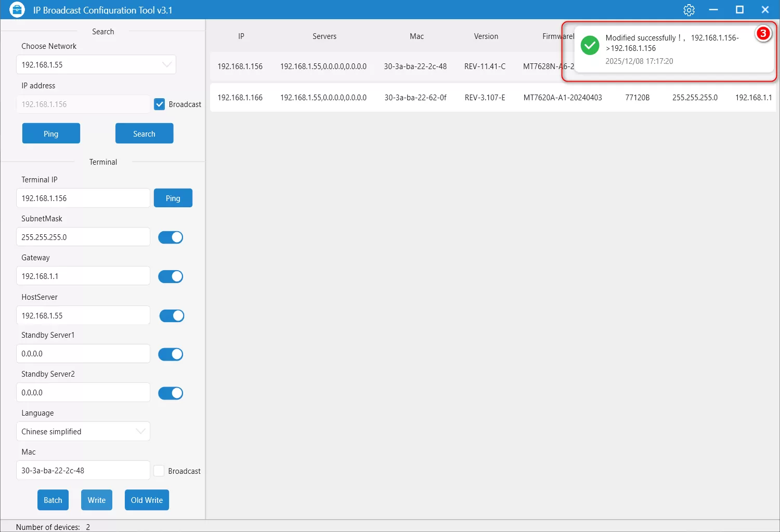Sort by the Mac column header
The image size is (780, 532).
click(417, 36)
